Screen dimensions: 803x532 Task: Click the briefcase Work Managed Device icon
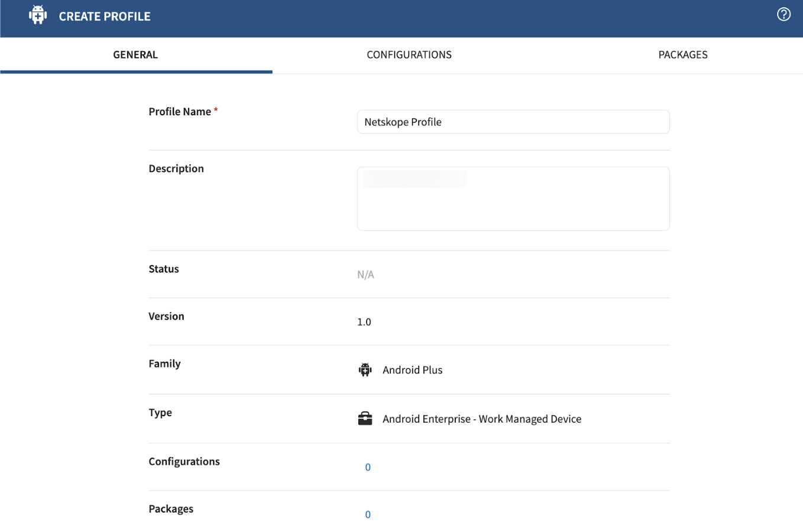tap(365, 419)
